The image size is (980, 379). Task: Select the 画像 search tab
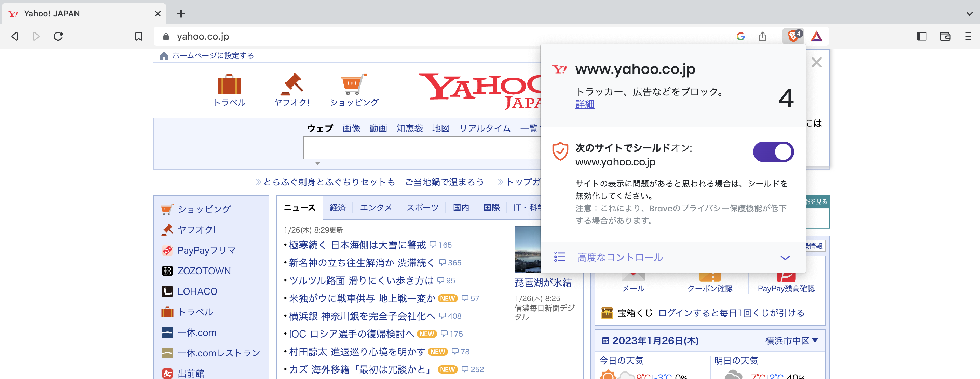point(351,128)
